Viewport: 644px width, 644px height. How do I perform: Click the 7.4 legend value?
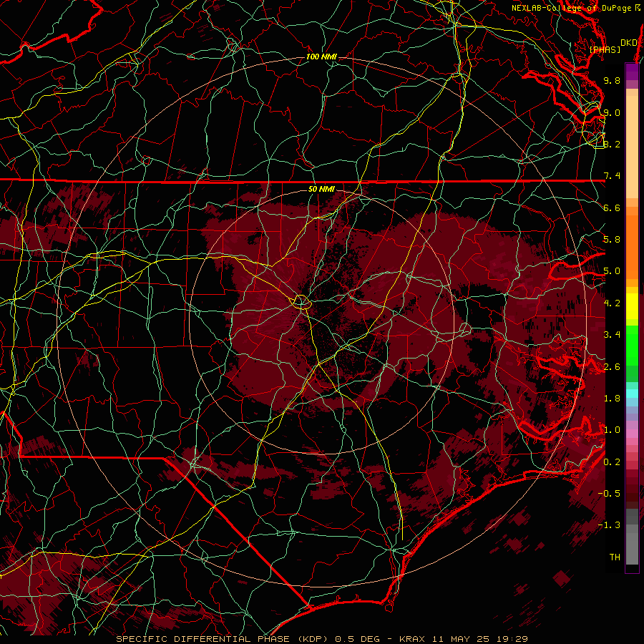612,176
